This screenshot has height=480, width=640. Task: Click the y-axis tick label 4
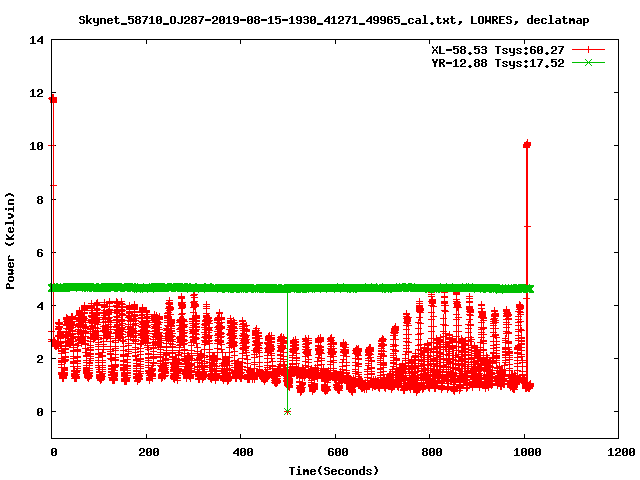tap(40, 306)
